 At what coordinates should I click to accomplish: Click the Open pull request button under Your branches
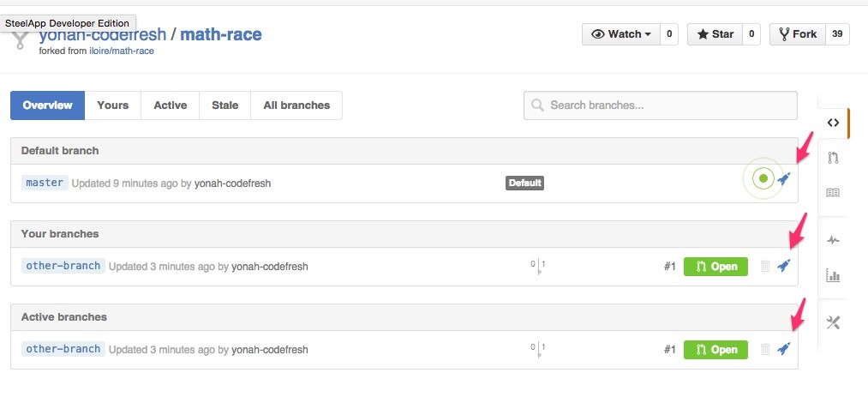tap(715, 267)
